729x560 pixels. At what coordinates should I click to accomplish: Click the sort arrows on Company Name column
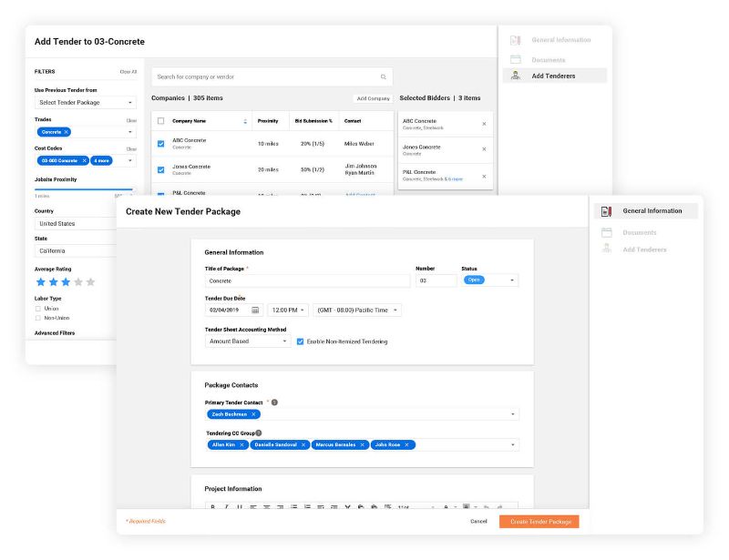pos(244,121)
